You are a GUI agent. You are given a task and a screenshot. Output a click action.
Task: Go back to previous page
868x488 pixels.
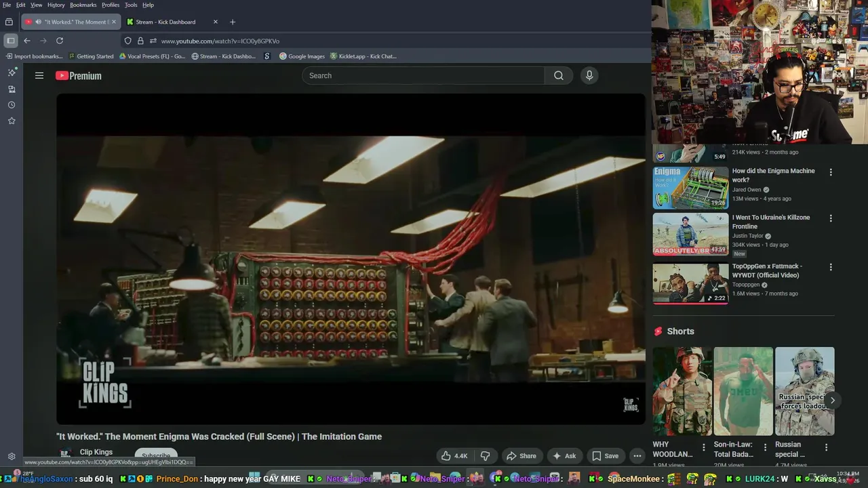(x=27, y=41)
